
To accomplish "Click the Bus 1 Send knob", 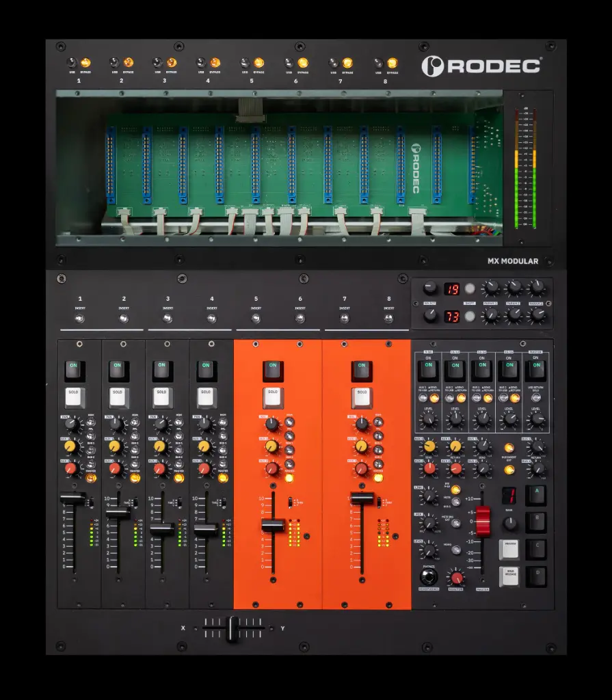I will (x=482, y=446).
